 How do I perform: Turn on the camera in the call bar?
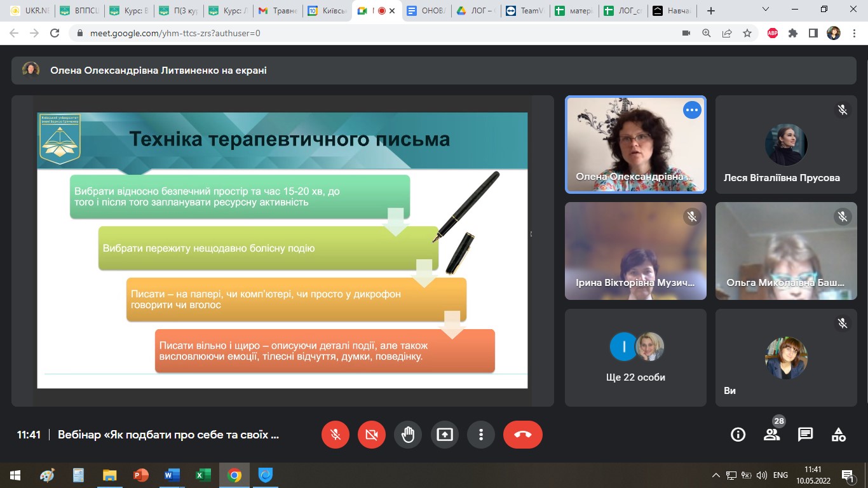372,435
